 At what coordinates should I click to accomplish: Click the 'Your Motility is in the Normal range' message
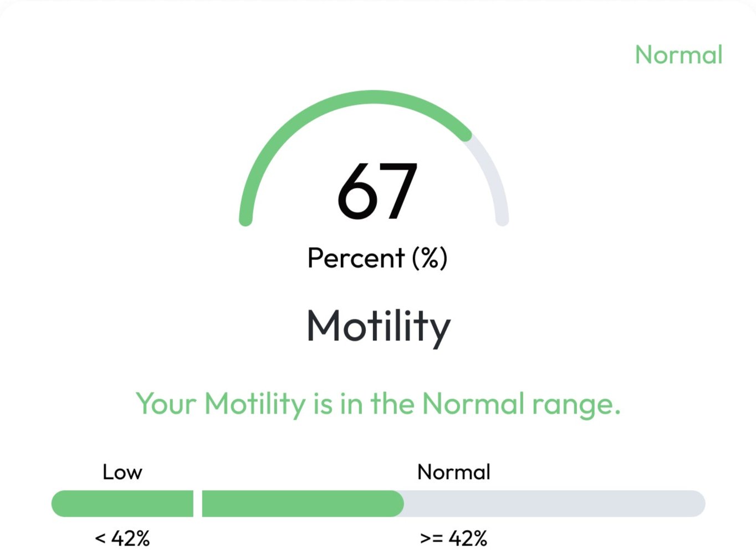point(378,404)
